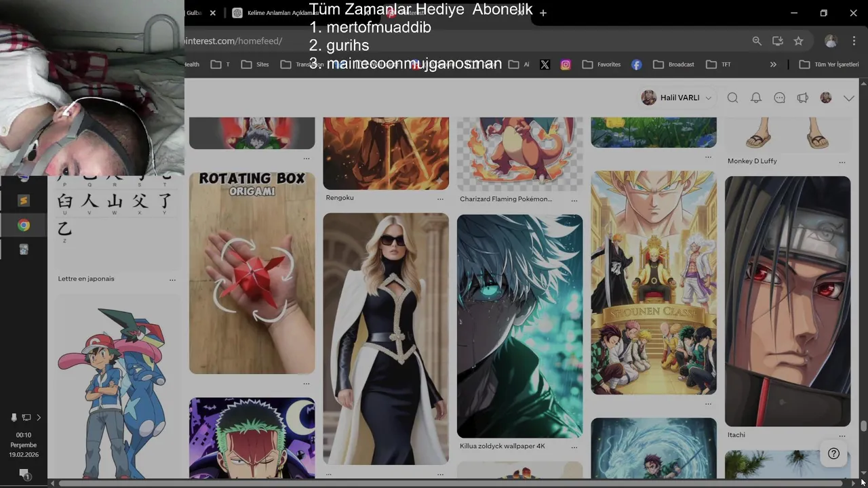Open Tüm Yer İşaretleri folder

pyautogui.click(x=829, y=64)
